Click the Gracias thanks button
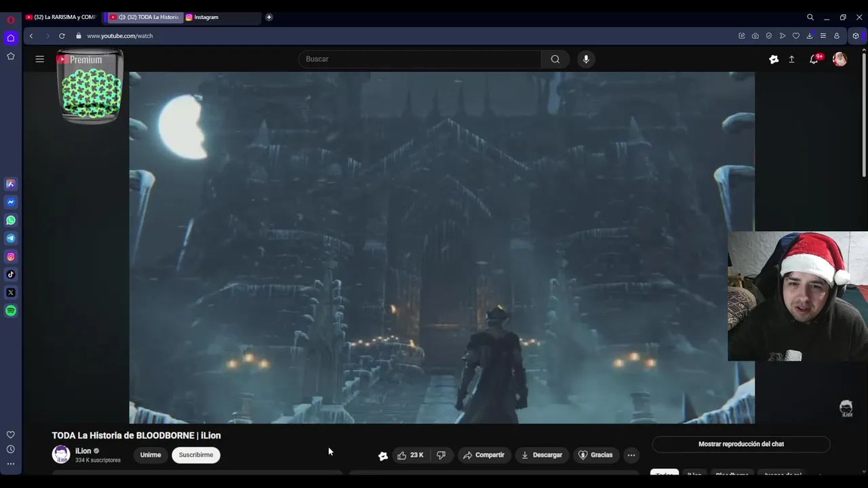The width and height of the screenshot is (868, 488). (x=595, y=455)
